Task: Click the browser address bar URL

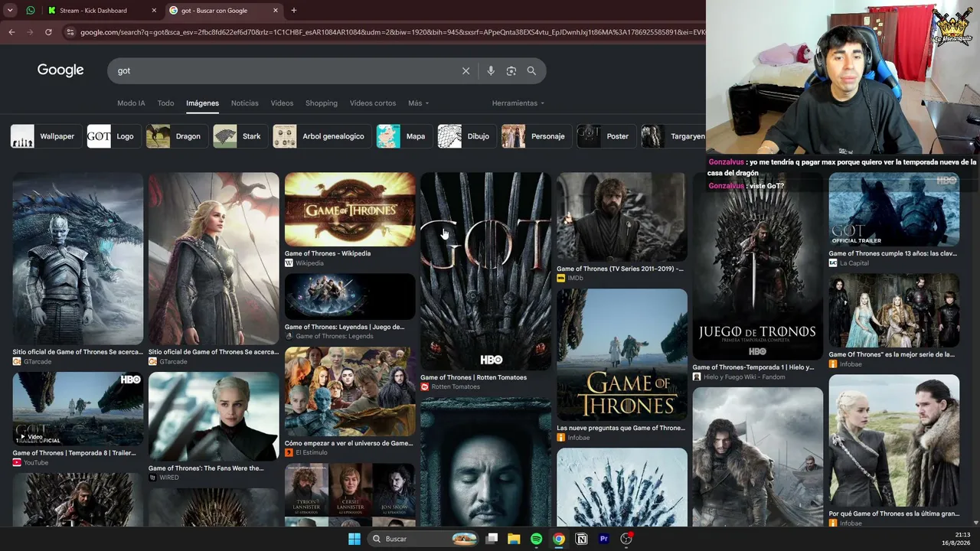Action: point(390,32)
